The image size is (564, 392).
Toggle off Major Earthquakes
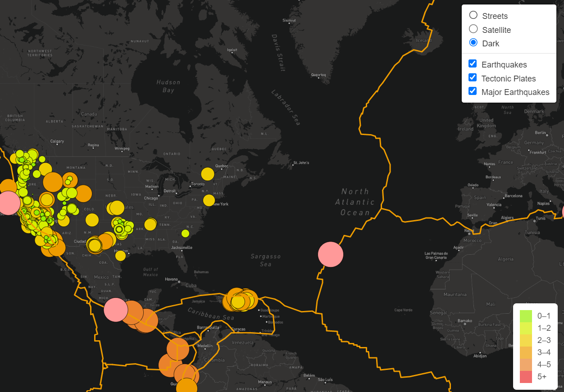coord(472,91)
